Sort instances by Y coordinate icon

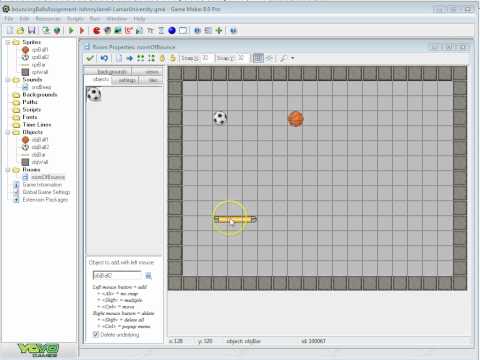pos(151,58)
